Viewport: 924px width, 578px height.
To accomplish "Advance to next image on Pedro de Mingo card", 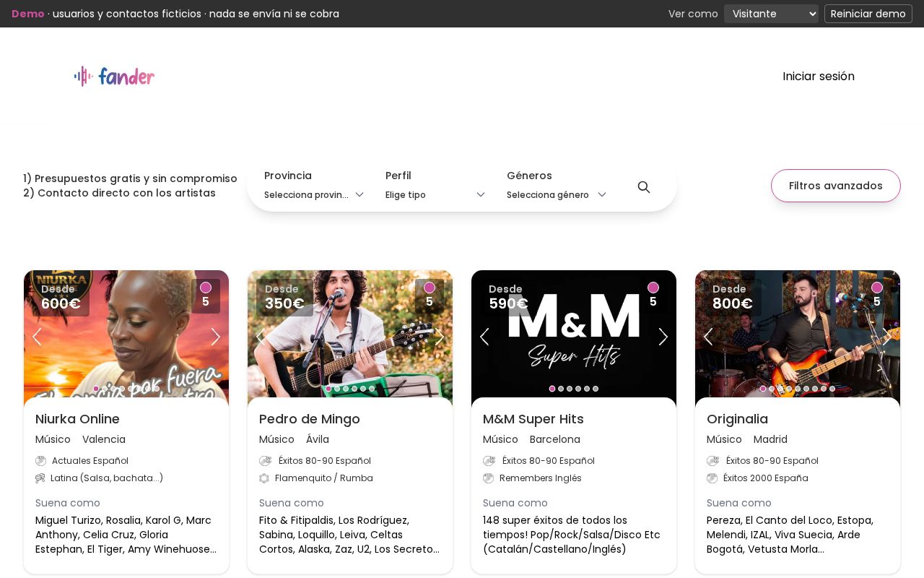I will [x=439, y=337].
